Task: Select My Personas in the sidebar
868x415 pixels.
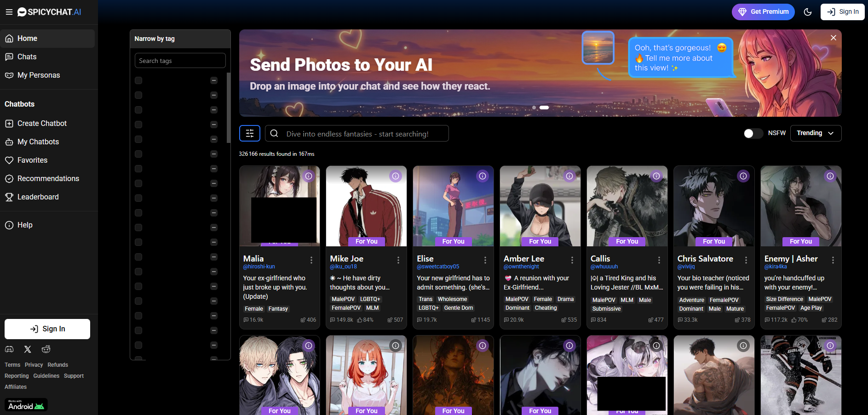Action: tap(38, 75)
